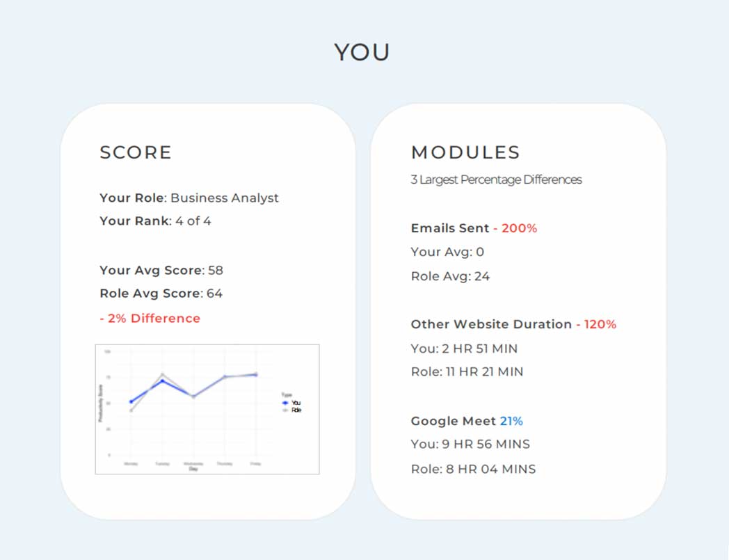
Task: Click the blue You legend marker
Action: coord(285,403)
